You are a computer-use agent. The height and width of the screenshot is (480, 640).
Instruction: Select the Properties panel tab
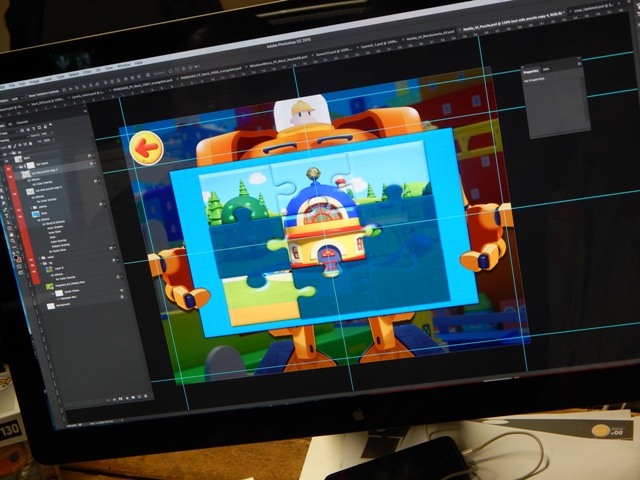[x=531, y=71]
